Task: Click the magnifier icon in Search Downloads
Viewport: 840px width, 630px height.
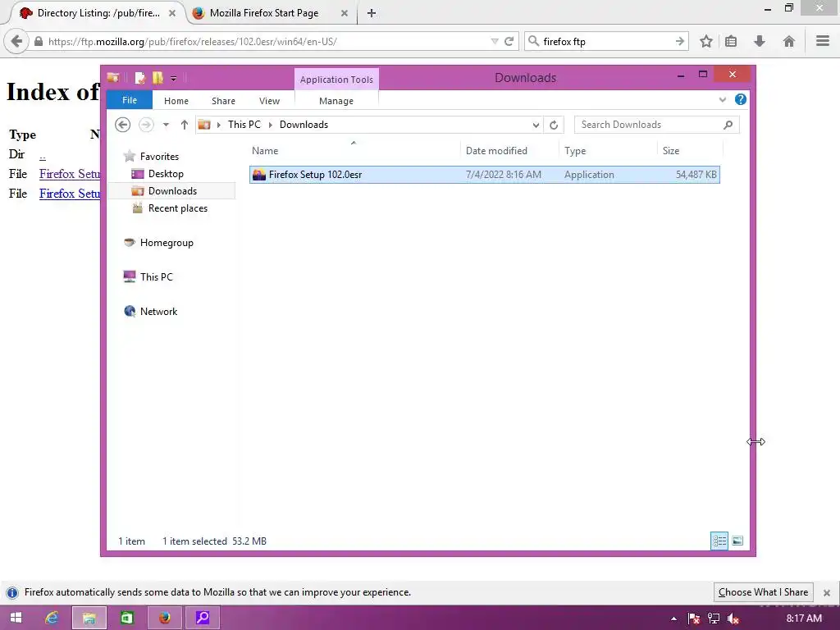Action: coord(728,125)
